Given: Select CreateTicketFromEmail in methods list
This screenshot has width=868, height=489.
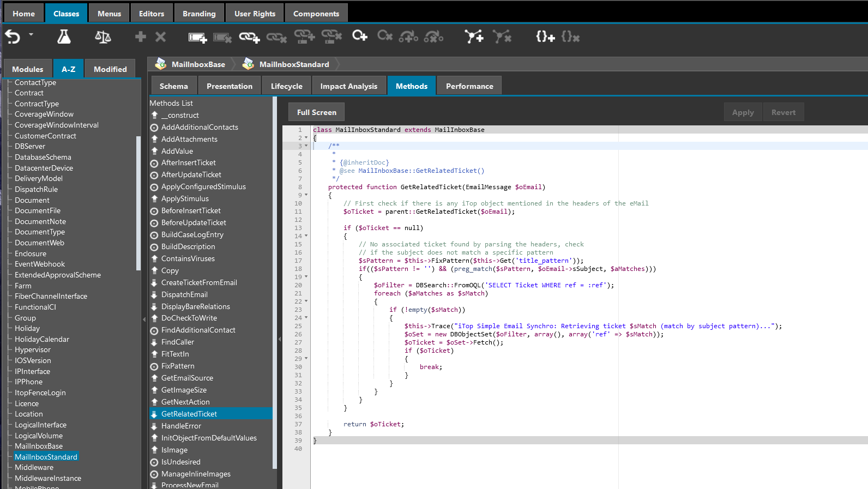Looking at the screenshot, I should tap(199, 282).
